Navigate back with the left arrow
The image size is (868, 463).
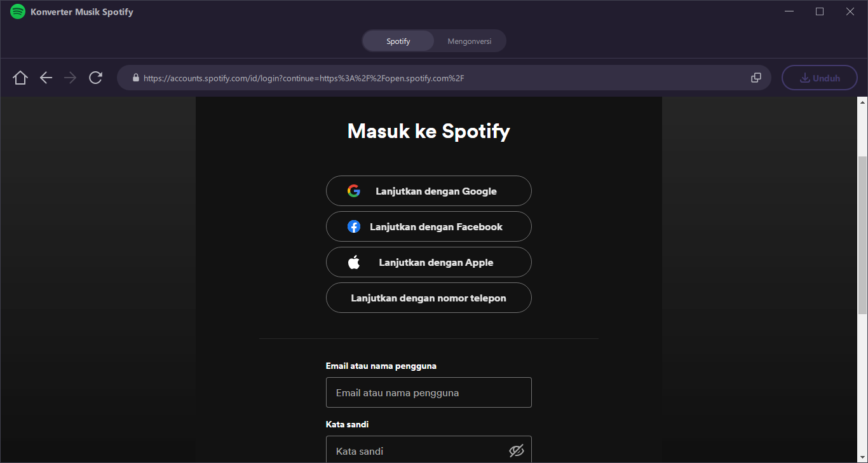(x=46, y=78)
